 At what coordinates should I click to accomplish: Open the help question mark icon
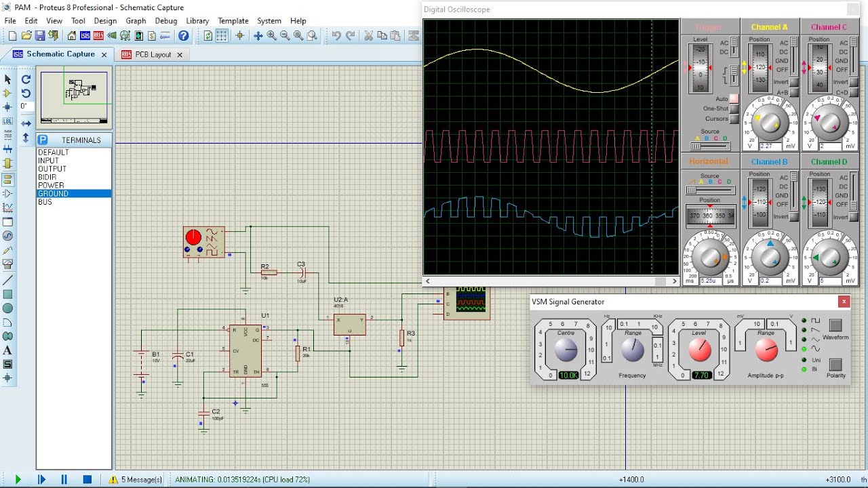(x=184, y=36)
